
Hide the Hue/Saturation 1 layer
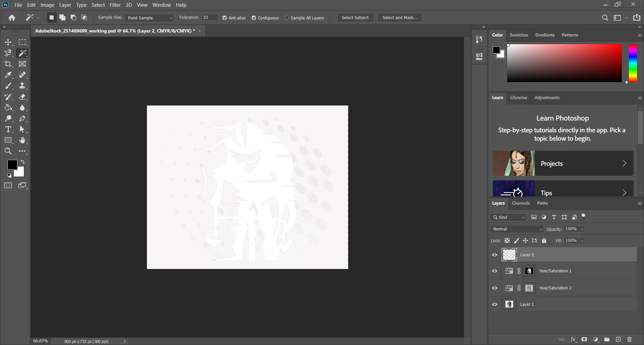point(495,271)
